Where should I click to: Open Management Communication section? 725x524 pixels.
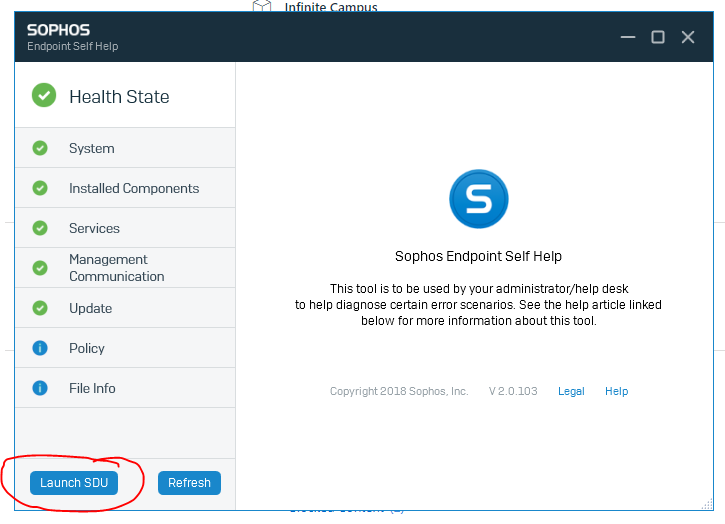click(125, 268)
